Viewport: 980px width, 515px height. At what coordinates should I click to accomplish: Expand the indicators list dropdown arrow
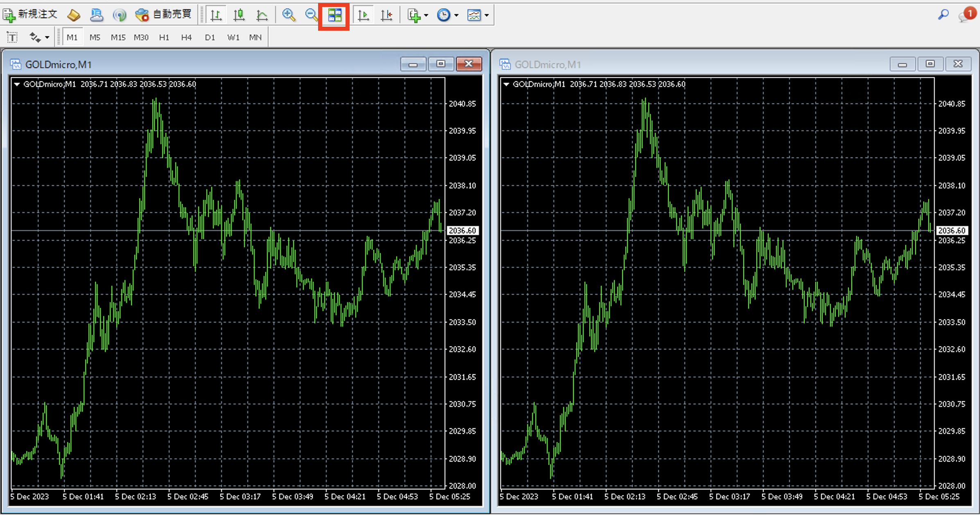click(x=426, y=16)
